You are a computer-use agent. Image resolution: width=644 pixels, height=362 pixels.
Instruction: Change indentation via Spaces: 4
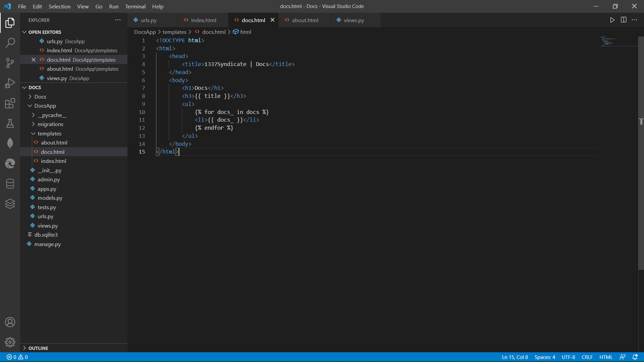click(544, 357)
